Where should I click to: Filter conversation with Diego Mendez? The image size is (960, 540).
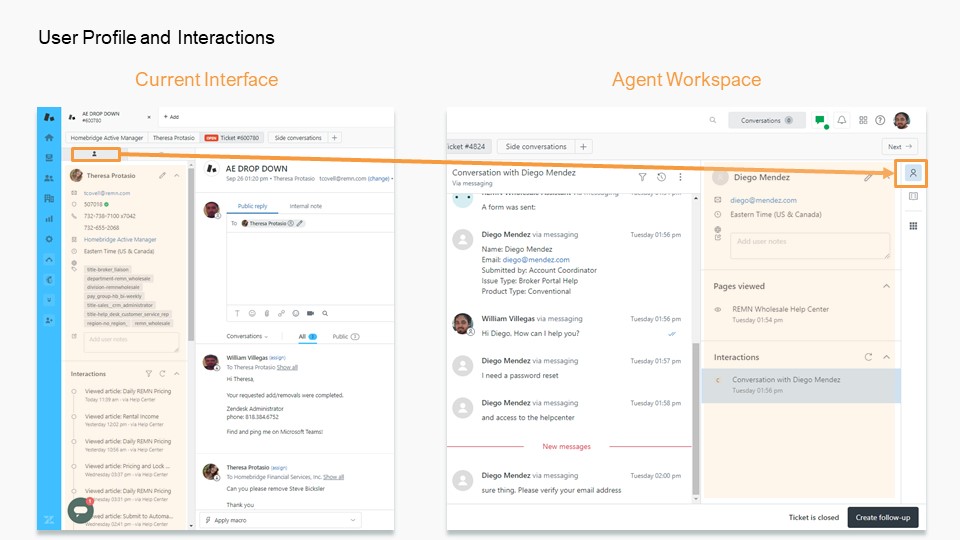[x=642, y=177]
